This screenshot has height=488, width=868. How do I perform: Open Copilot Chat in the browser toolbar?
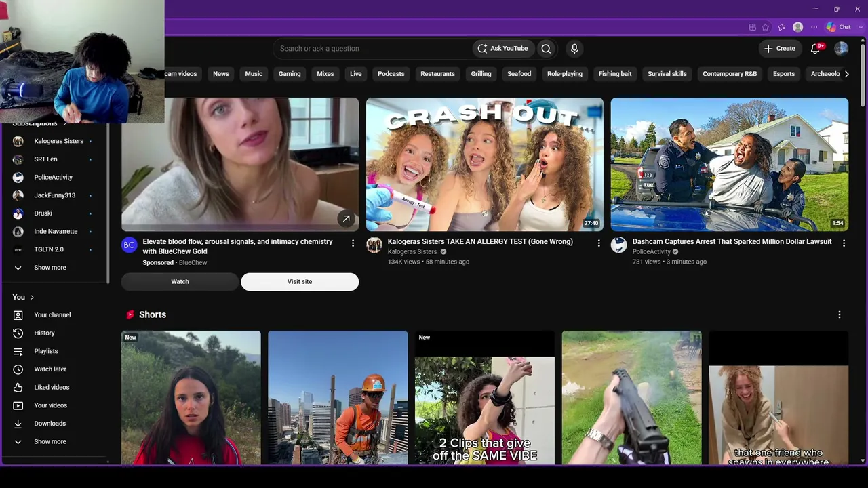[x=839, y=27]
